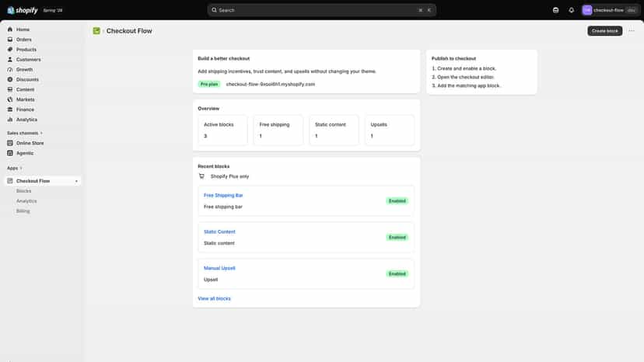This screenshot has width=644, height=362.
Task: Open Blocks sub-item
Action: pos(24,191)
